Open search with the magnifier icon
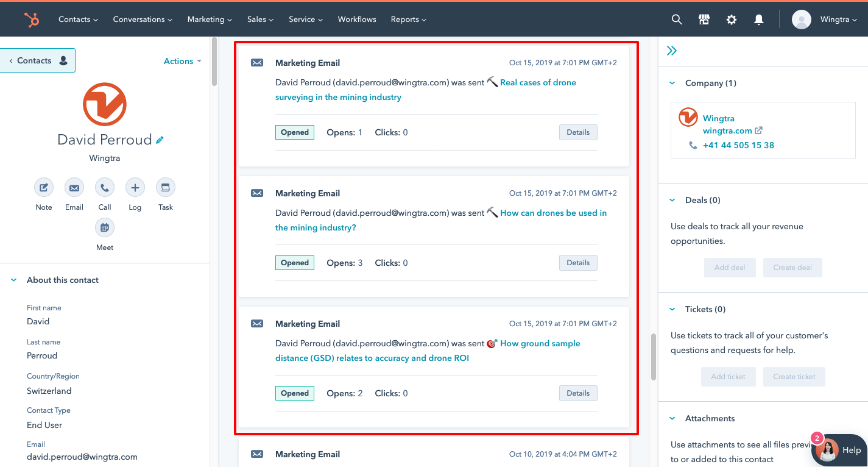 (676, 20)
